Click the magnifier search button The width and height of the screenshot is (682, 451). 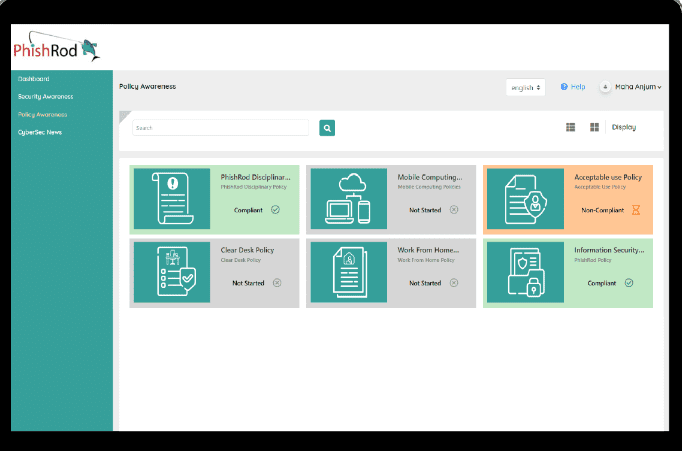(326, 128)
